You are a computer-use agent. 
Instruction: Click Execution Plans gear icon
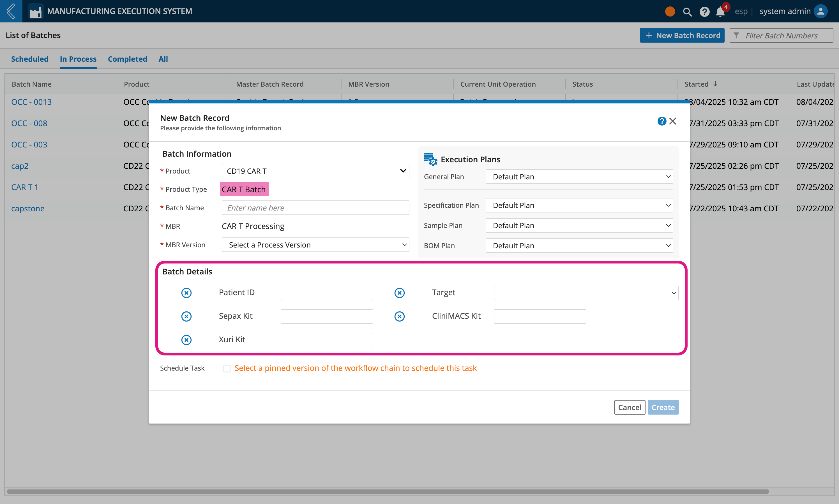(x=430, y=159)
